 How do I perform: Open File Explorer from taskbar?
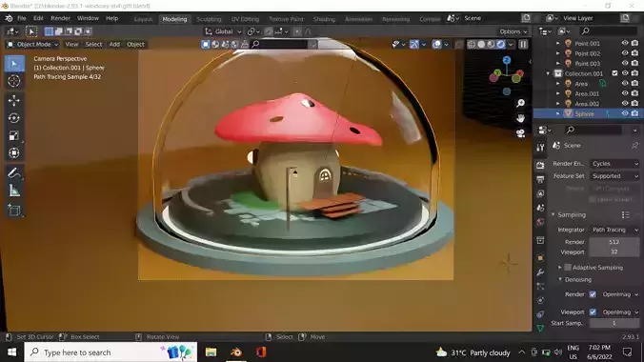[211, 352]
